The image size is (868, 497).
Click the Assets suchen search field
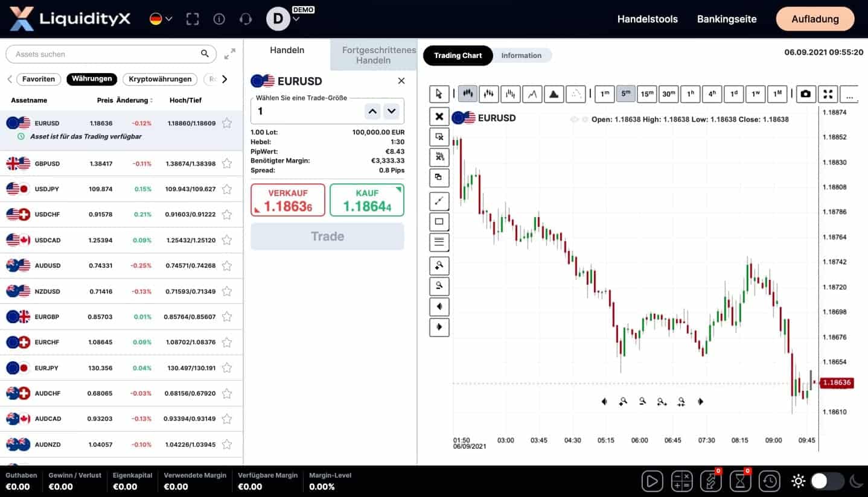click(x=110, y=54)
